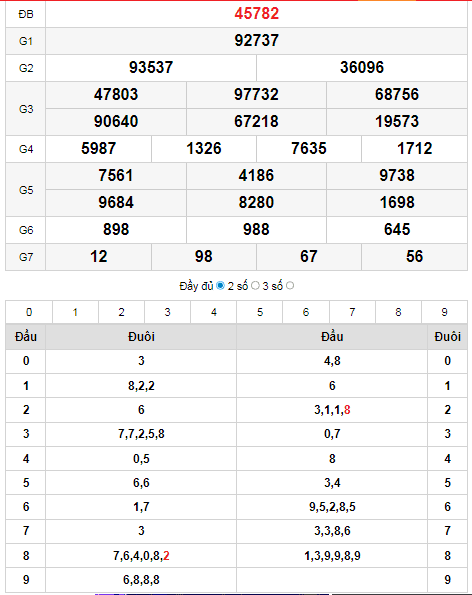Click the G6 number 988
472x595 pixels.
pyautogui.click(x=256, y=230)
